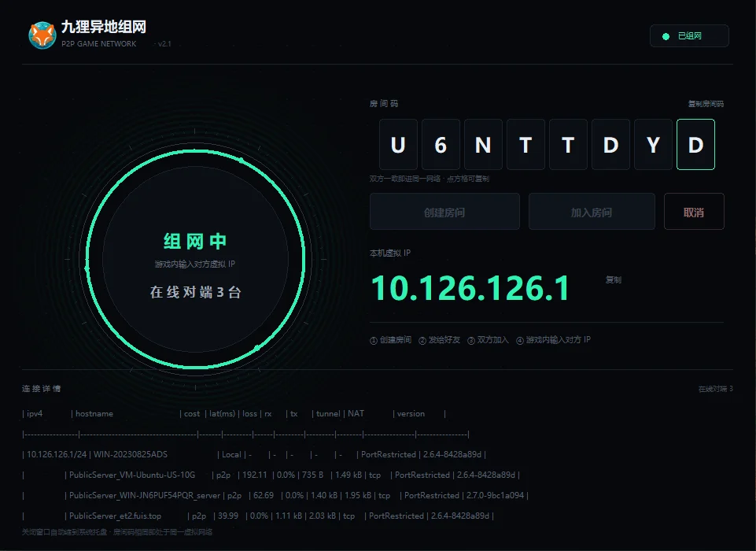Viewport: 756px width, 551px height.
Task: Click the highlighted last room code box D
Action: [x=695, y=144]
